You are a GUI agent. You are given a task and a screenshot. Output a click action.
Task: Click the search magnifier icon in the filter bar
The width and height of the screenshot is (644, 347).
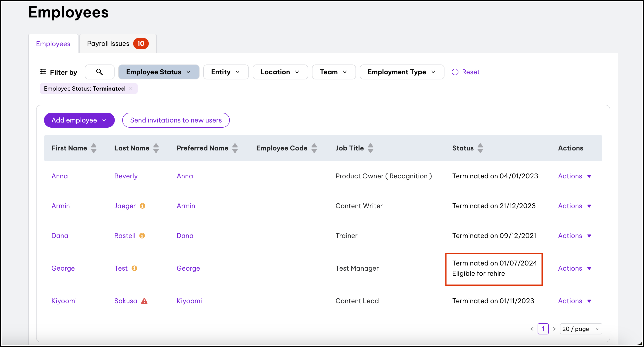click(99, 72)
